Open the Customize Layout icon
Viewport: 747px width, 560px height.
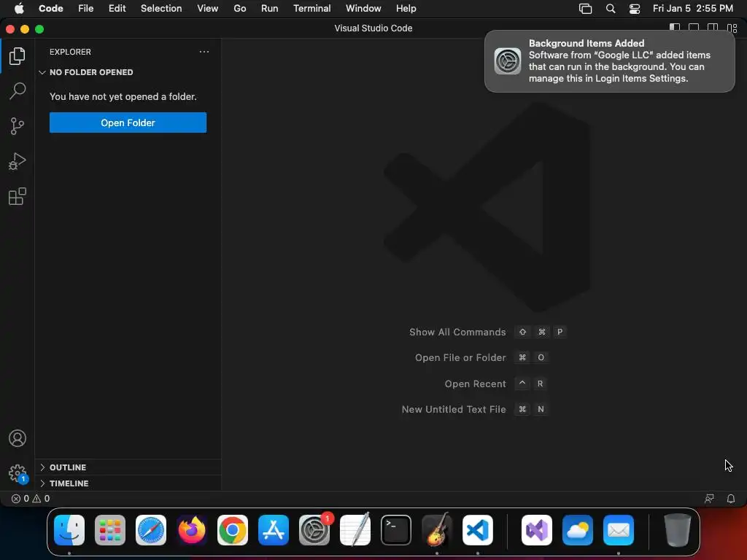click(x=732, y=28)
